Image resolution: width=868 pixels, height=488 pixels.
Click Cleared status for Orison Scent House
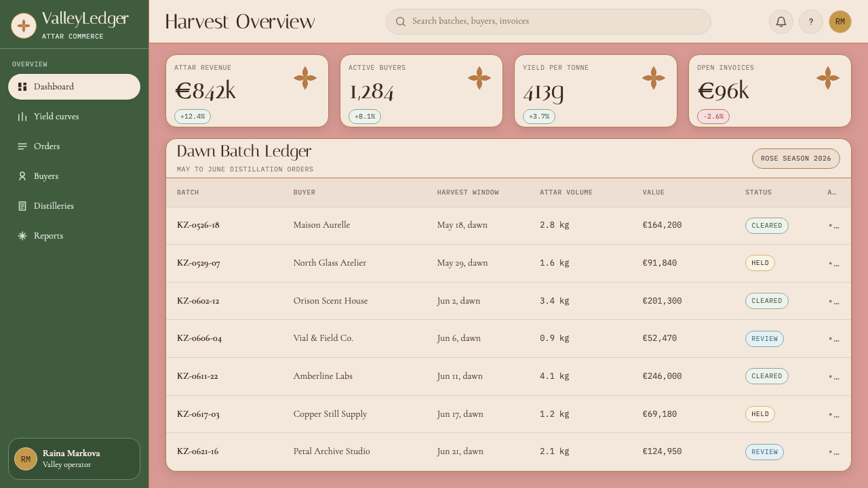[767, 301]
